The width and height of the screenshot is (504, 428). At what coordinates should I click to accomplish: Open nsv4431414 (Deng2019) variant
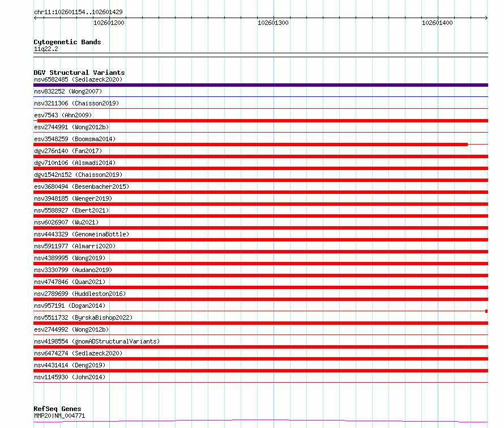pos(70,365)
